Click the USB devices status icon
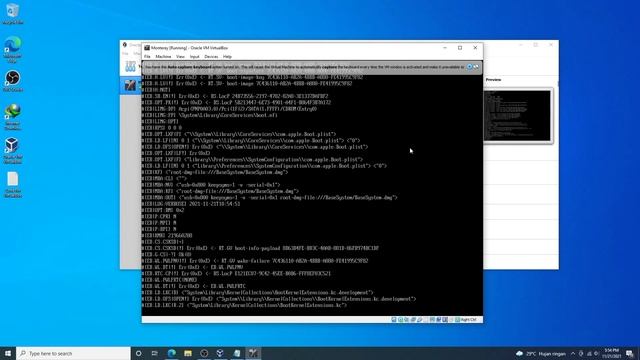 coord(420,320)
